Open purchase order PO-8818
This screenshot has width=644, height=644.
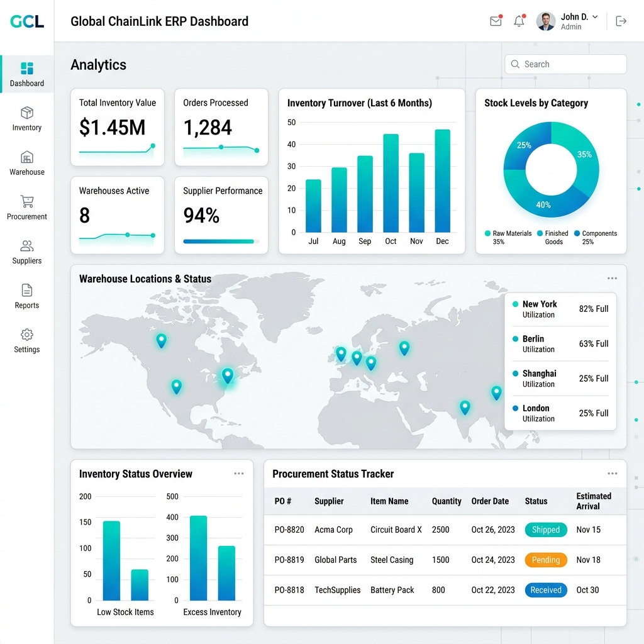[x=289, y=590]
